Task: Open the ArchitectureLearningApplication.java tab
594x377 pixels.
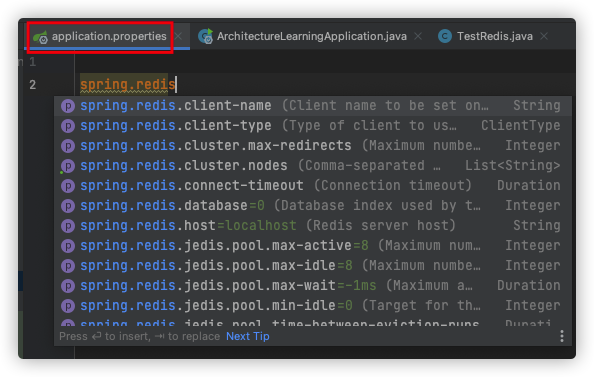Action: (311, 36)
